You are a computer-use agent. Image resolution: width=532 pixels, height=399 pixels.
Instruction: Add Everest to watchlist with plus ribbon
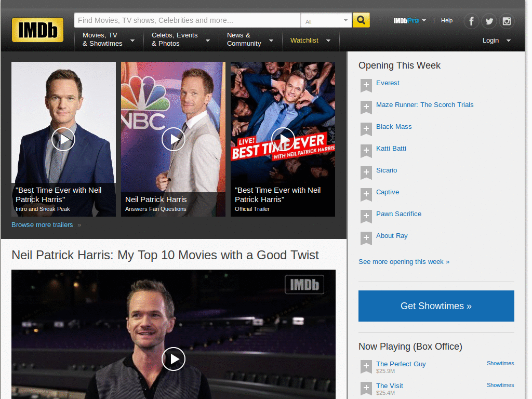(366, 86)
